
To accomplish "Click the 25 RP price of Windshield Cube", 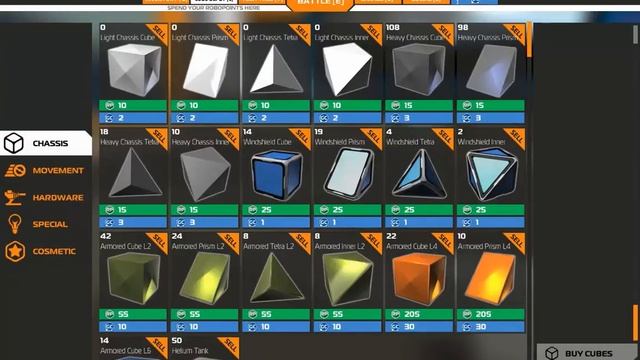I will (x=276, y=210).
